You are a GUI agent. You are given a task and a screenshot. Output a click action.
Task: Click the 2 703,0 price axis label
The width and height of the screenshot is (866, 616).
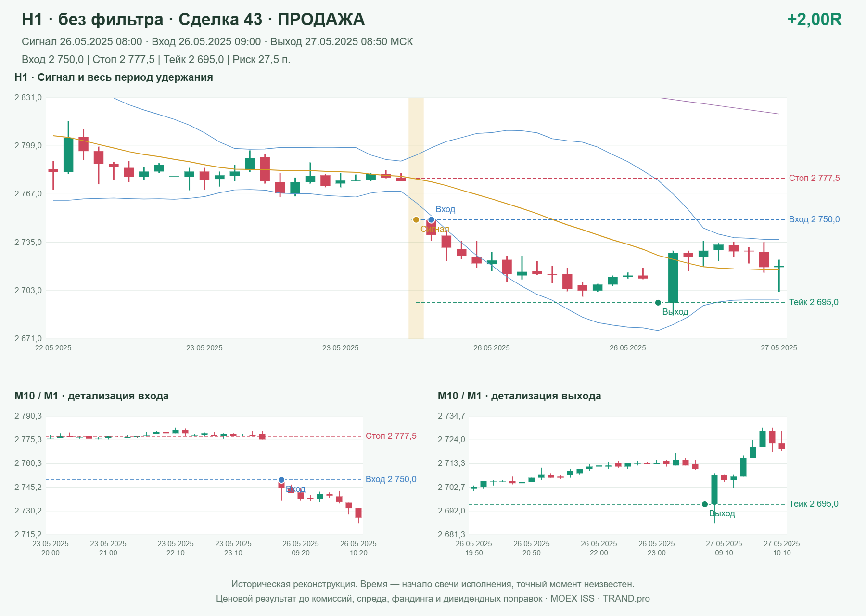(28, 291)
